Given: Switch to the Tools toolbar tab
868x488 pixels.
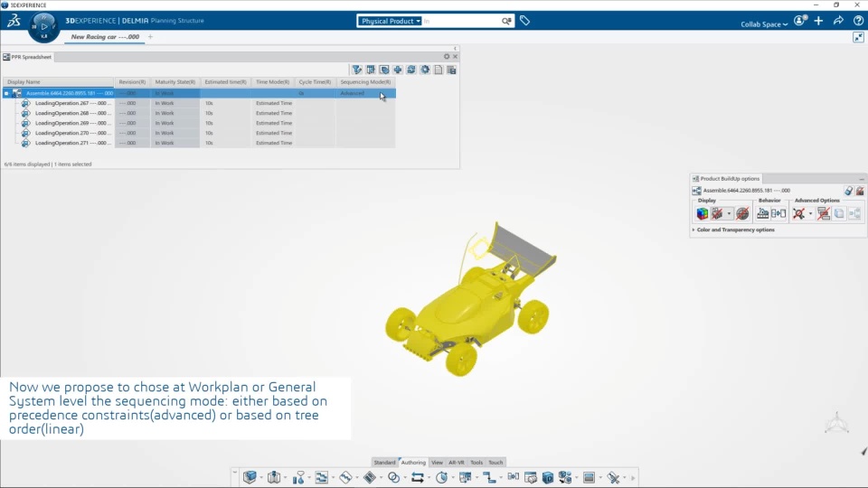Looking at the screenshot, I should point(476,463).
